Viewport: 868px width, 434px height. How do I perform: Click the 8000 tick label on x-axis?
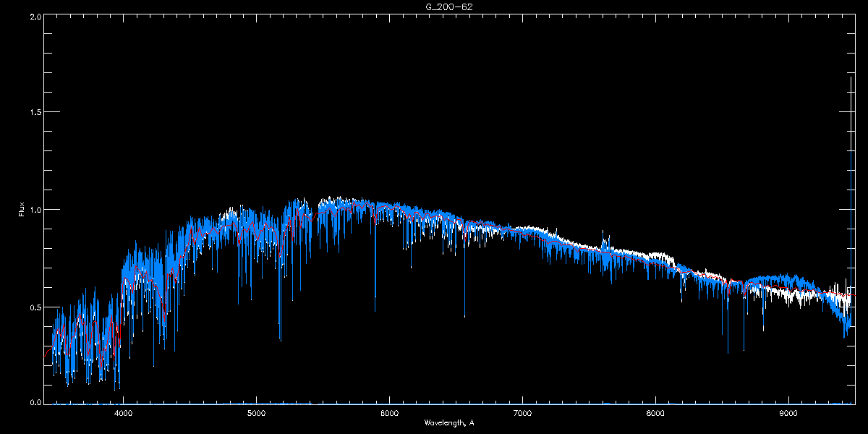click(x=655, y=414)
